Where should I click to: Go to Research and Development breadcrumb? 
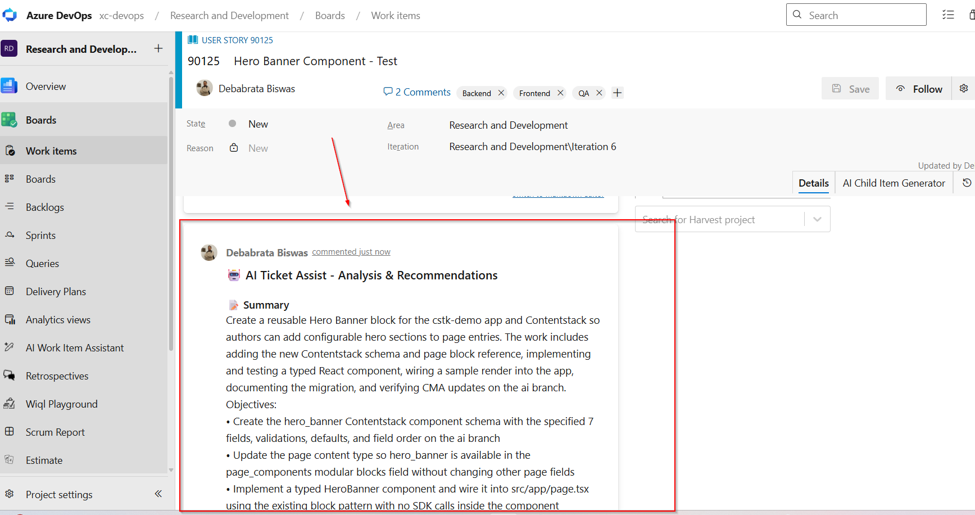coord(229,15)
